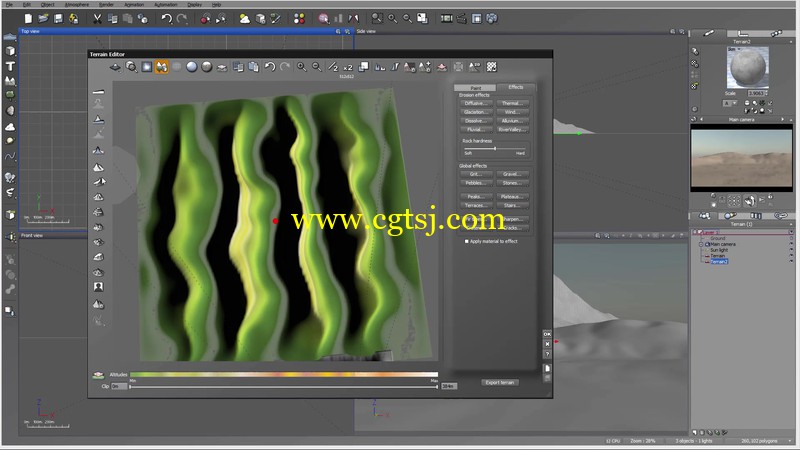Click the OK button on Terrain Editor edge
This screenshot has width=800, height=450.
point(547,334)
